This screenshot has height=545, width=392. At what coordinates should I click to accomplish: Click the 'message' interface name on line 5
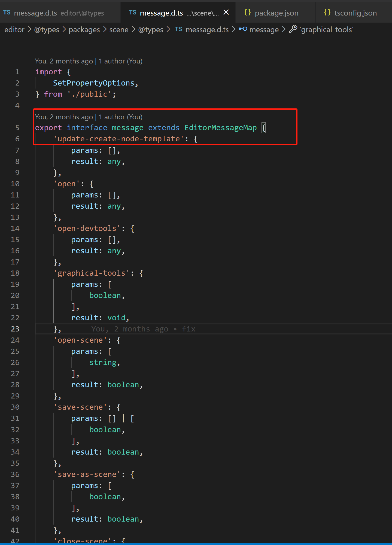tap(127, 128)
